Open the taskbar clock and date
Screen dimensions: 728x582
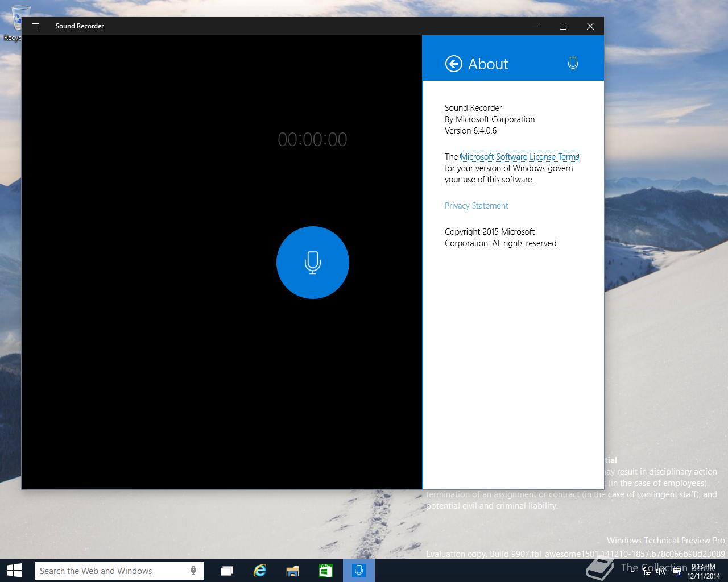tap(704, 571)
